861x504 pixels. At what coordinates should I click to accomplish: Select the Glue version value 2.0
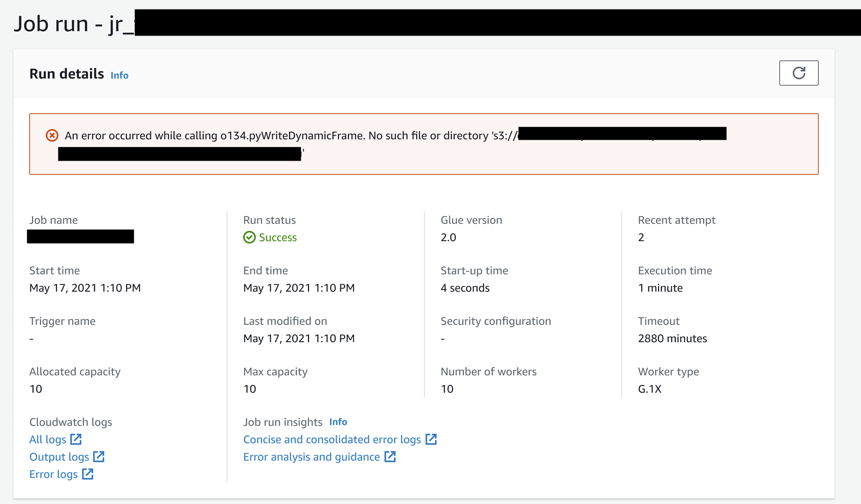[448, 237]
